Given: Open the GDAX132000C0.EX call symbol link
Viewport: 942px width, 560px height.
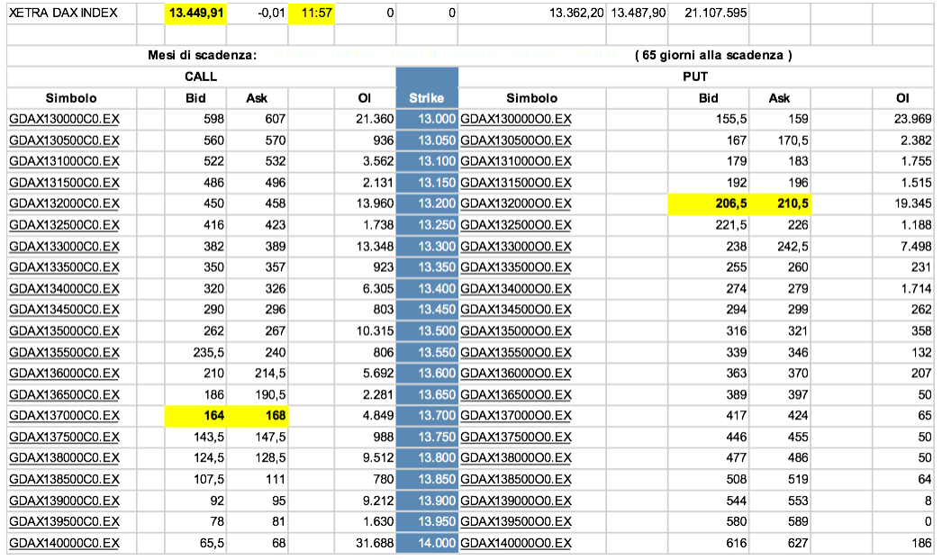Looking at the screenshot, I should point(64,203).
